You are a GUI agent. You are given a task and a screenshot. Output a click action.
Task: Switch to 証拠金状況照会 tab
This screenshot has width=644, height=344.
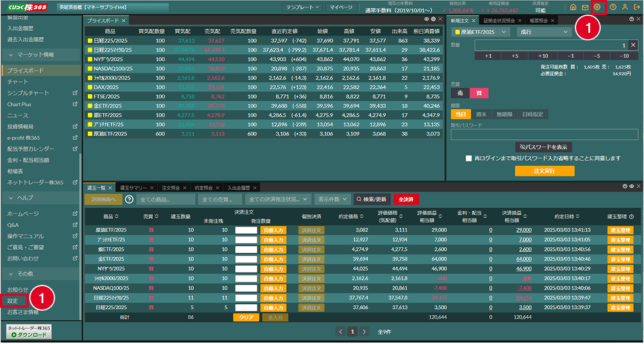point(499,20)
